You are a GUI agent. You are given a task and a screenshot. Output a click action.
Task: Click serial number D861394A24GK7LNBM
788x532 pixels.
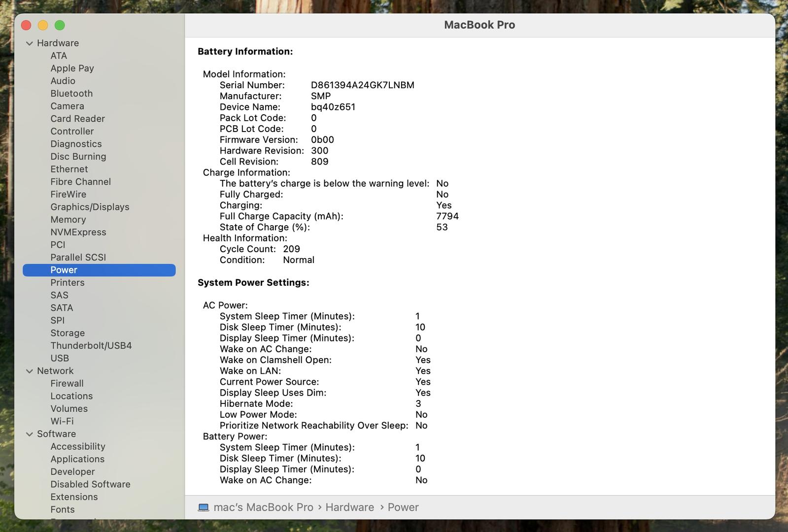pos(362,85)
